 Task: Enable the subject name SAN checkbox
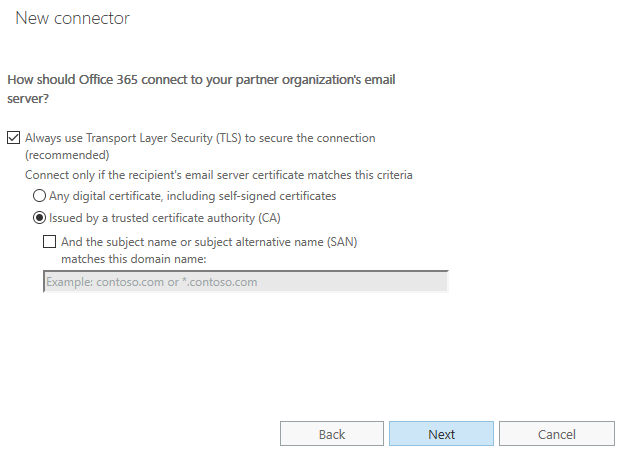coord(49,241)
